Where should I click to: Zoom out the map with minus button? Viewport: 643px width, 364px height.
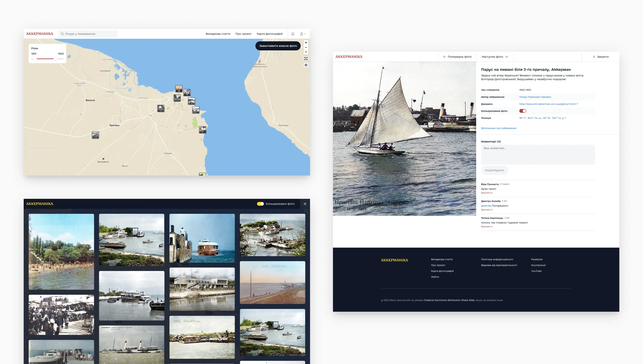(306, 47)
